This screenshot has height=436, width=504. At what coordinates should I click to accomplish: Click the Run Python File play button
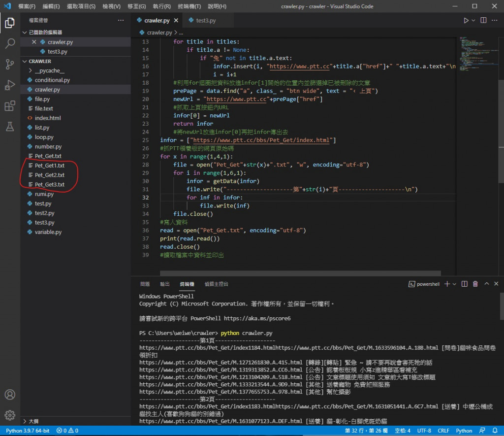[466, 21]
